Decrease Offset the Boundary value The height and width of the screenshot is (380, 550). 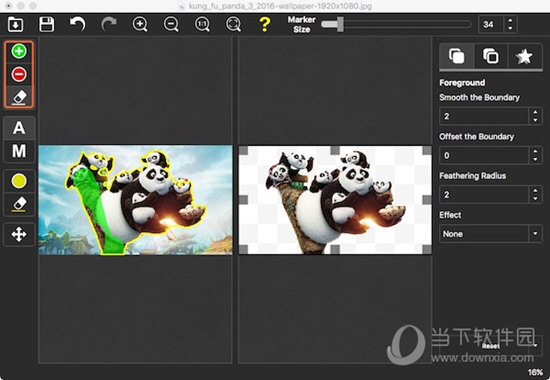[535, 159]
